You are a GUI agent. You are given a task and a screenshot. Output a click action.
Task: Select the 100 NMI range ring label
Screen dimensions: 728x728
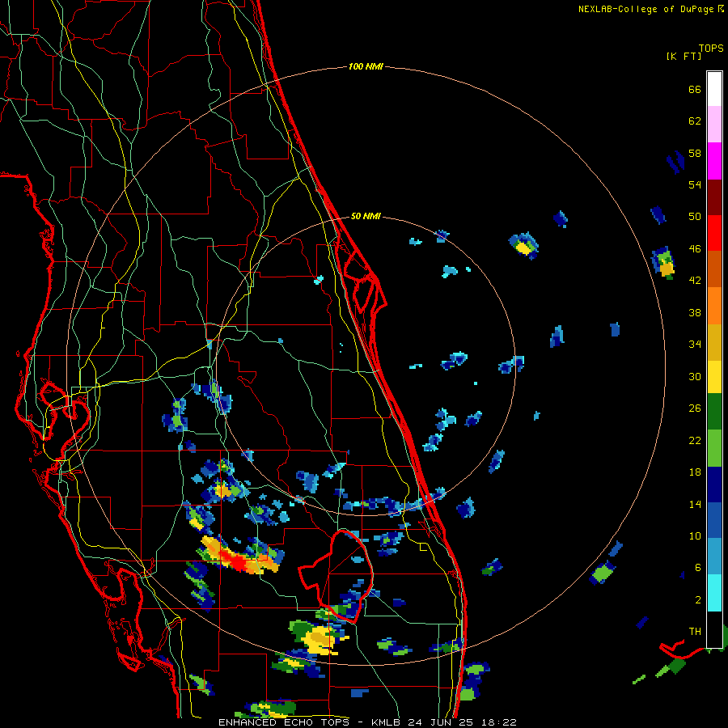pos(366,66)
